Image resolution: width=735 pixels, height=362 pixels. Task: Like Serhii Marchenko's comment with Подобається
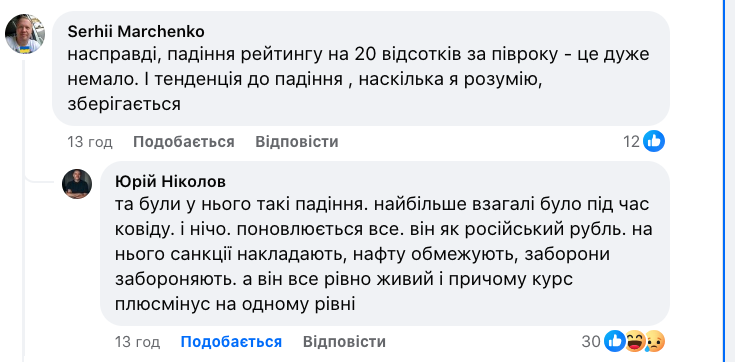(x=184, y=142)
